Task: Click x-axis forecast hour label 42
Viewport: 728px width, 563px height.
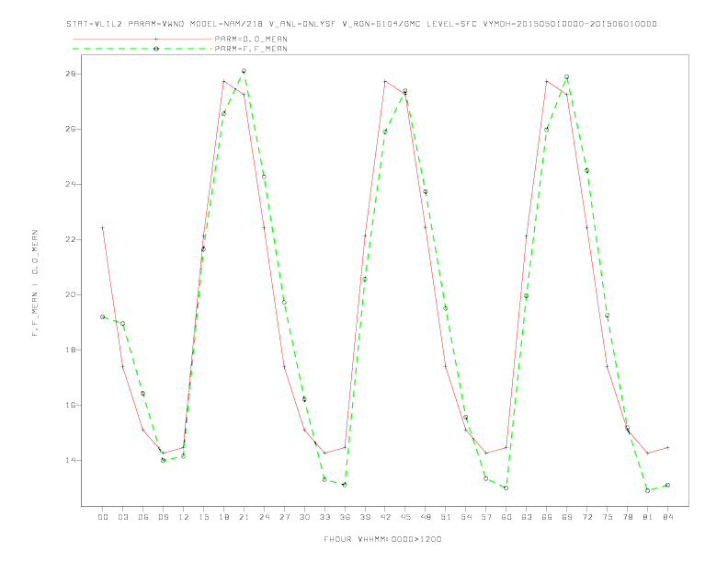Action: coord(385,517)
